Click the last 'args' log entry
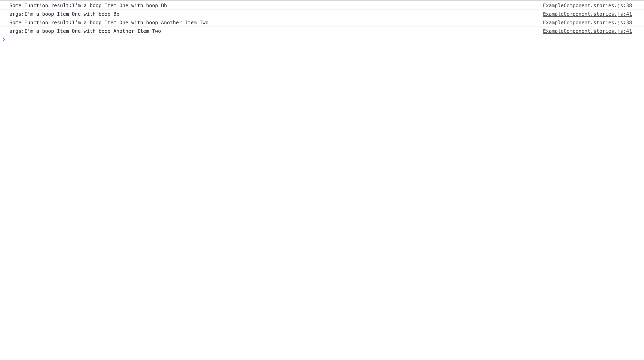 [85, 31]
